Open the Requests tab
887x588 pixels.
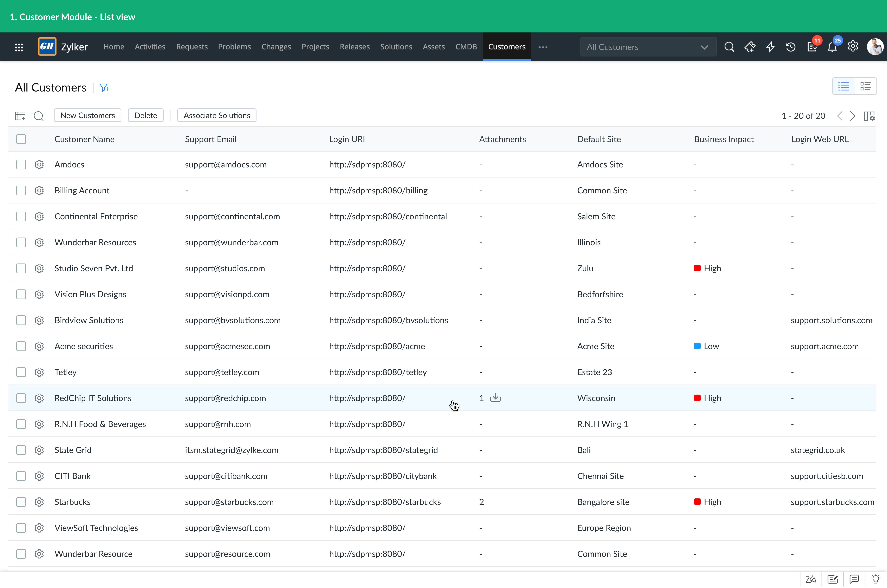coord(192,47)
